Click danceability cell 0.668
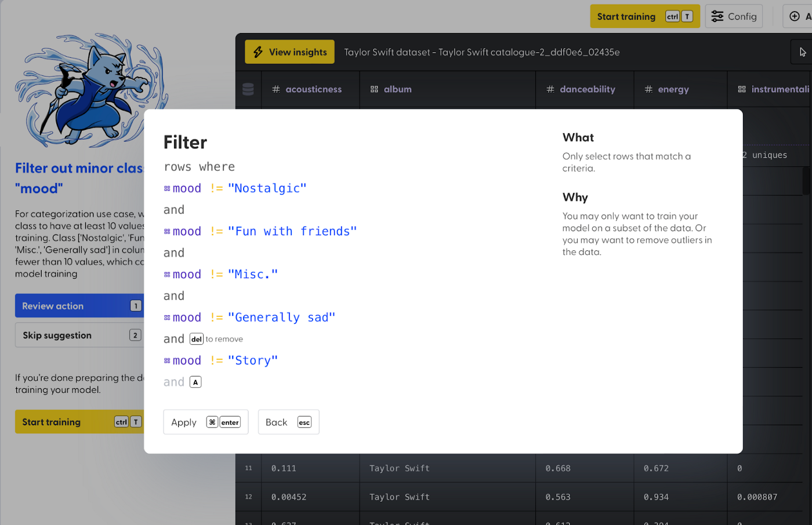This screenshot has height=525, width=812. point(558,468)
